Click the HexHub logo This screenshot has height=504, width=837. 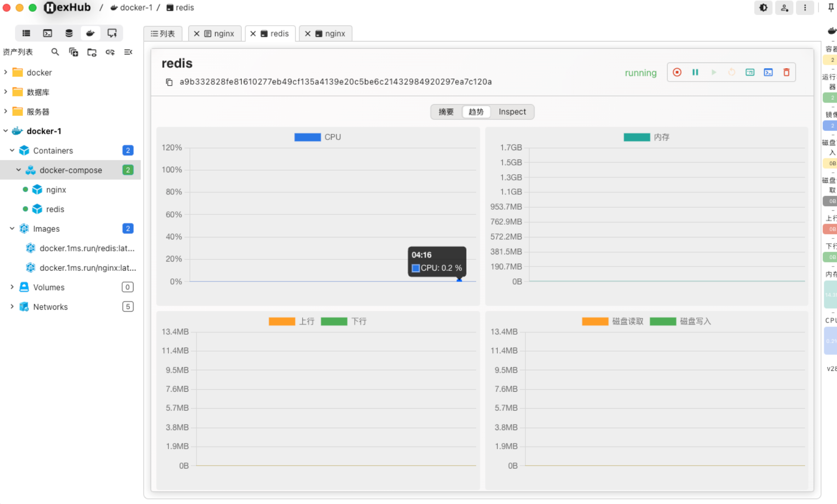tap(67, 8)
